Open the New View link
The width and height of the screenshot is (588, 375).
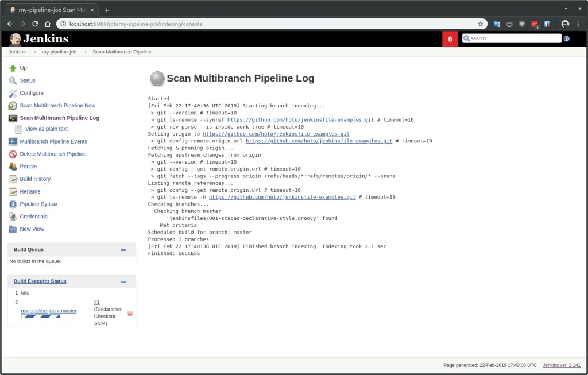click(32, 229)
